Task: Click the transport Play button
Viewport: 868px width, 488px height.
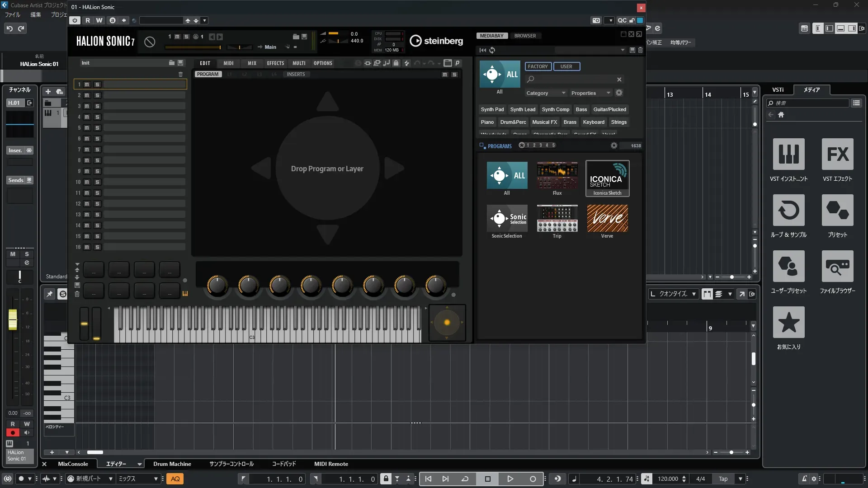Action: tap(510, 479)
